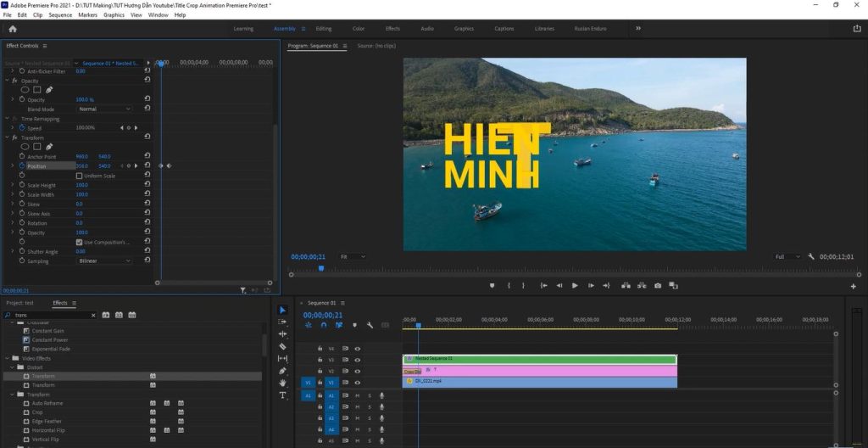Open Quick Export share icon
The image size is (868, 448).
pos(857,29)
